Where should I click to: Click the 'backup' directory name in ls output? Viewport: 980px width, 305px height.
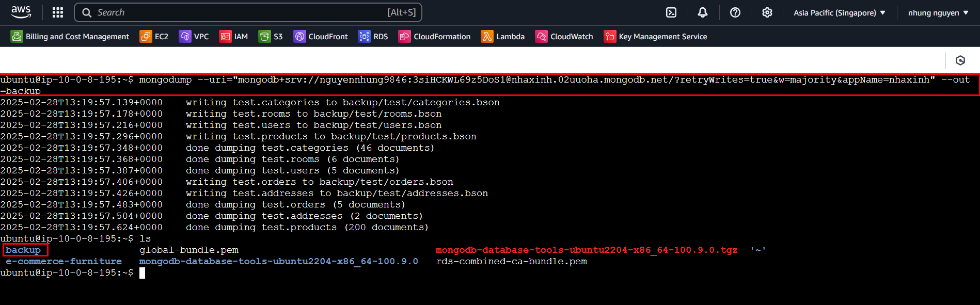[23, 250]
